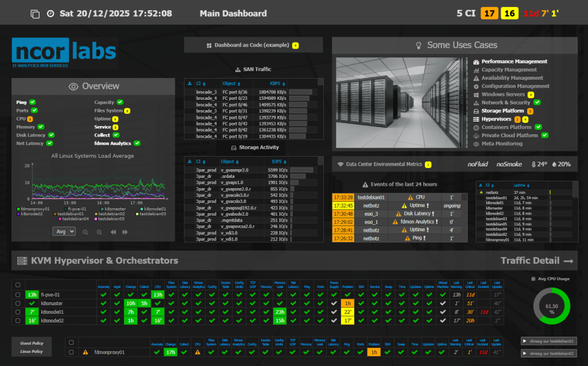
Task: Click the zoom out magnifier under load chart
Action: coord(86,232)
